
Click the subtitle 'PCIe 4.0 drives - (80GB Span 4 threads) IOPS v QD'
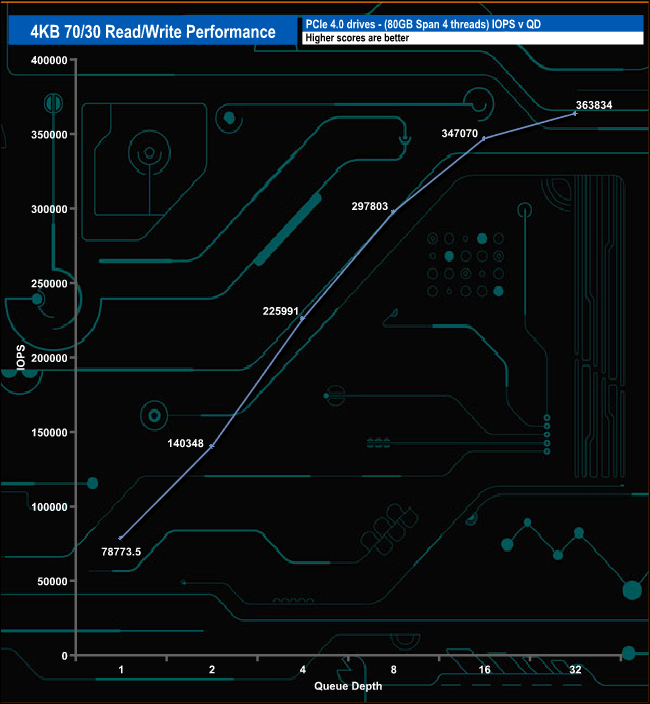(x=423, y=24)
